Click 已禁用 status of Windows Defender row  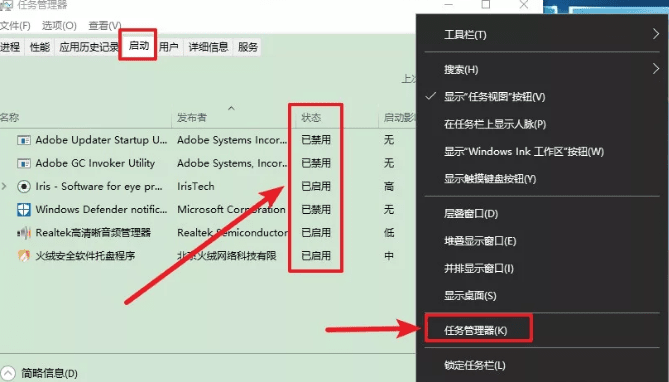tap(316, 210)
